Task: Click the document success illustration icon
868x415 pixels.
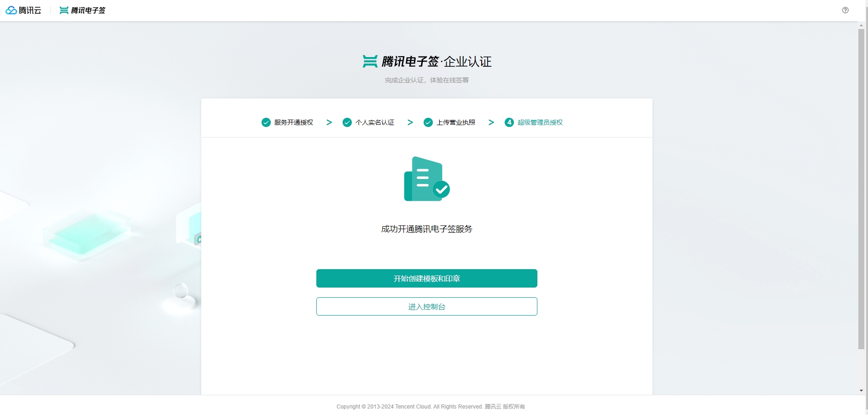Action: pyautogui.click(x=427, y=179)
